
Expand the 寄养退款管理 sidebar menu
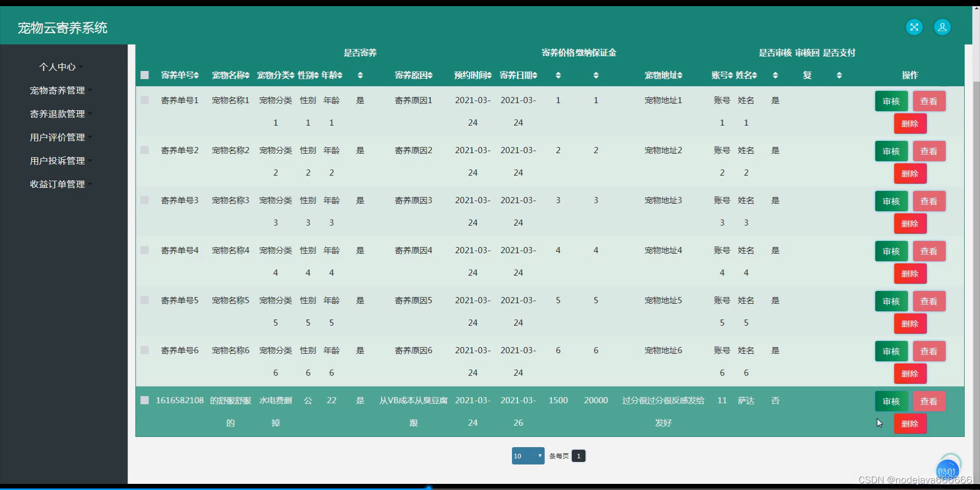click(61, 114)
